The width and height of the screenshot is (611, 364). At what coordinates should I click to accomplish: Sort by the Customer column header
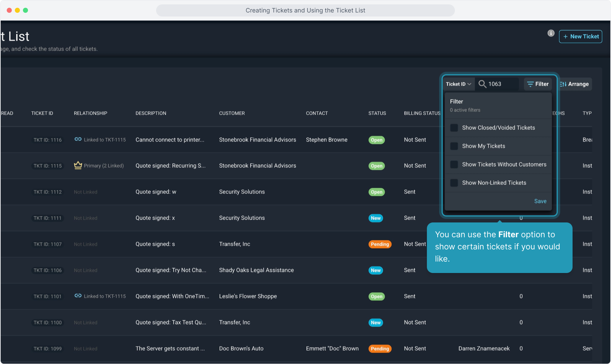pos(232,113)
